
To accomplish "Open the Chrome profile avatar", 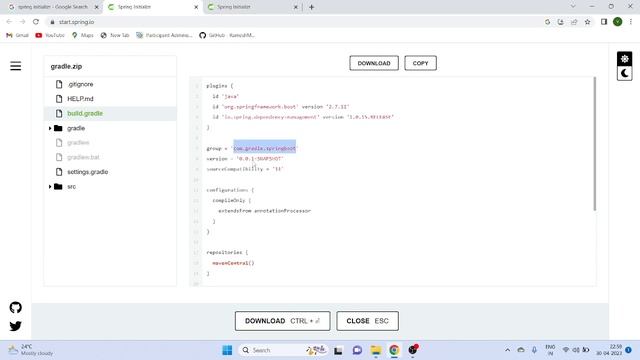I will (618, 22).
